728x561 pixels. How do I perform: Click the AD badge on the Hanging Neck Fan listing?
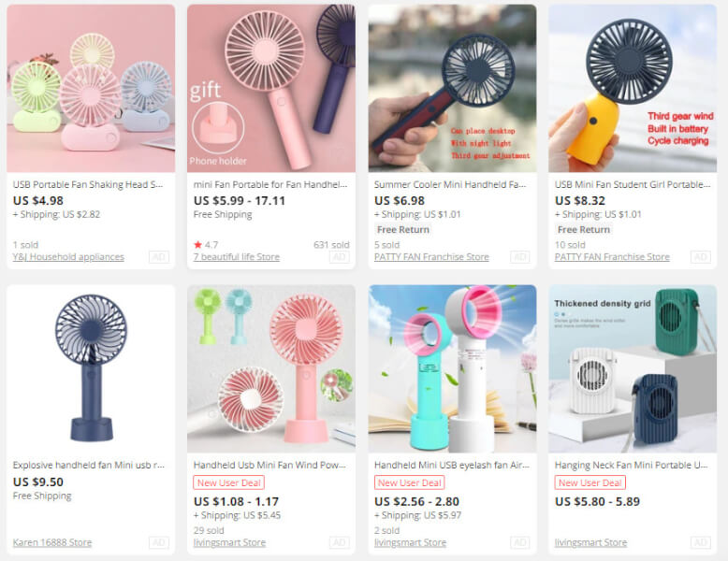pyautogui.click(x=700, y=542)
